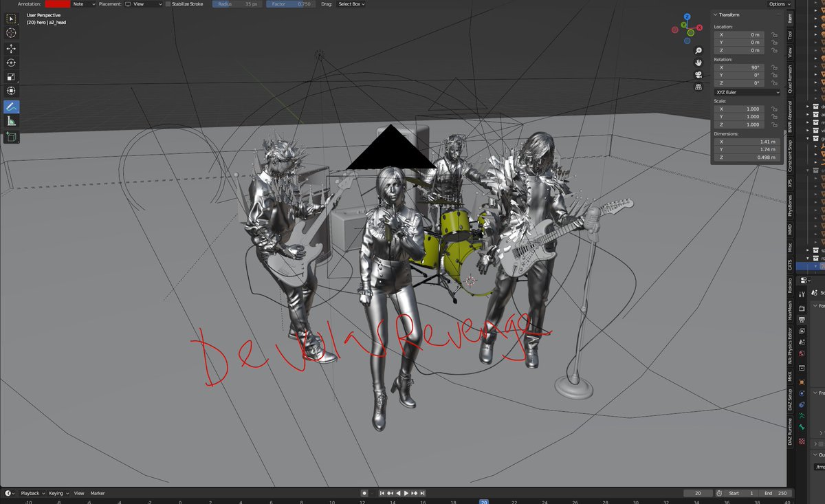Open the Playback popover
825x504 pixels.
coord(32,493)
